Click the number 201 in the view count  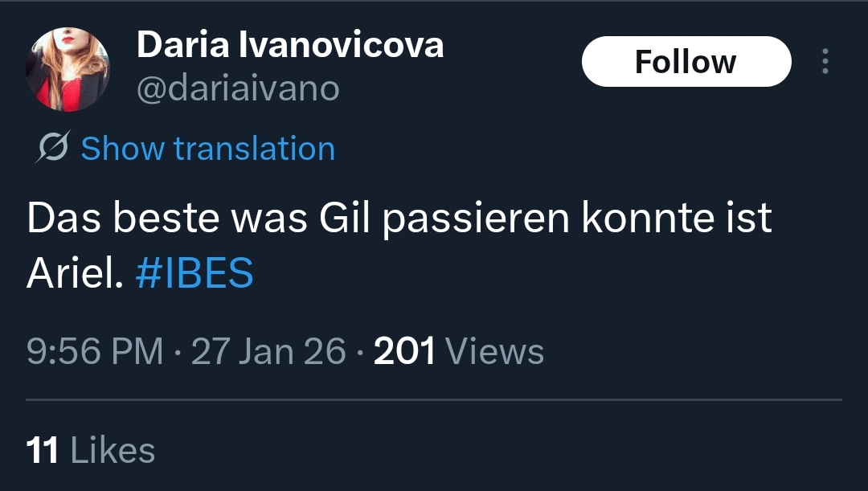[405, 352]
